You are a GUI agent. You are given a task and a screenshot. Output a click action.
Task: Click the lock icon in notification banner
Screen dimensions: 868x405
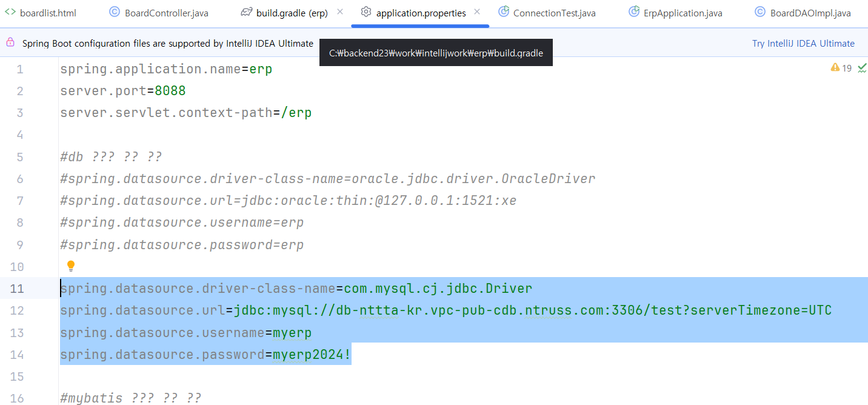click(10, 42)
